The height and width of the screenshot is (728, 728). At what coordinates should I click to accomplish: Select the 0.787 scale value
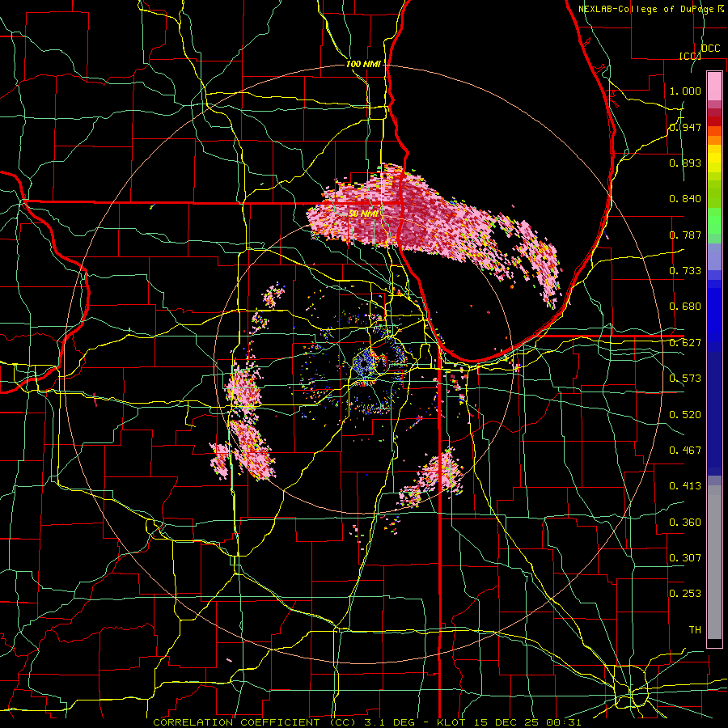(x=685, y=235)
